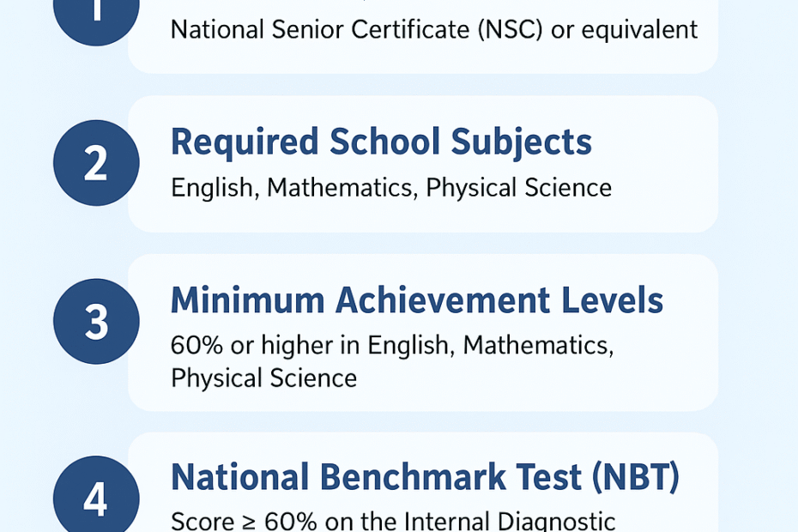Click the National Benchmark Test heading

coord(425,478)
